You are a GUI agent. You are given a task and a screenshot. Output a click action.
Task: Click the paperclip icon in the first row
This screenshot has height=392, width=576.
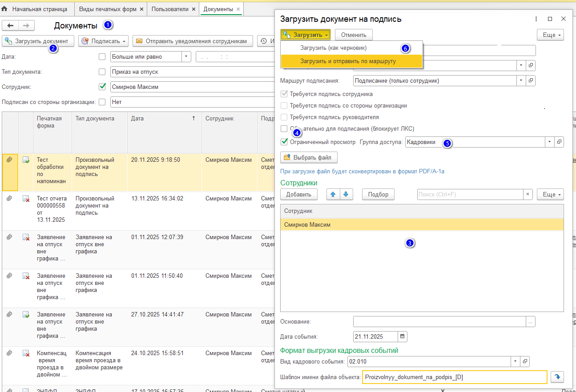9,160
